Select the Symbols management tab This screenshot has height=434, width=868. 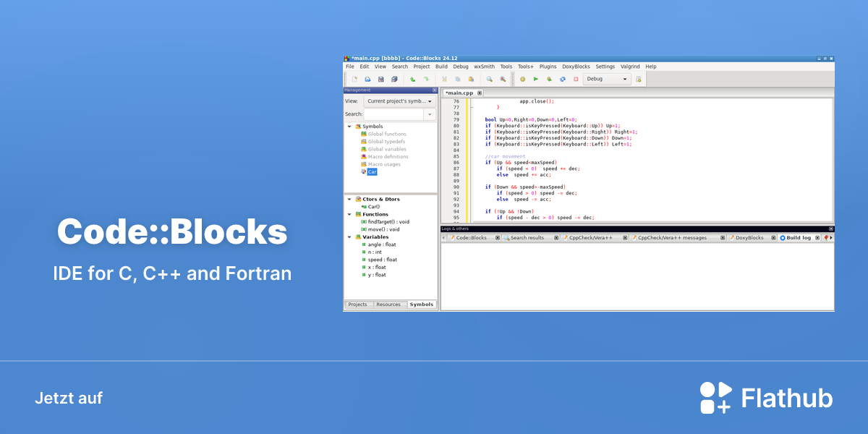coord(422,305)
